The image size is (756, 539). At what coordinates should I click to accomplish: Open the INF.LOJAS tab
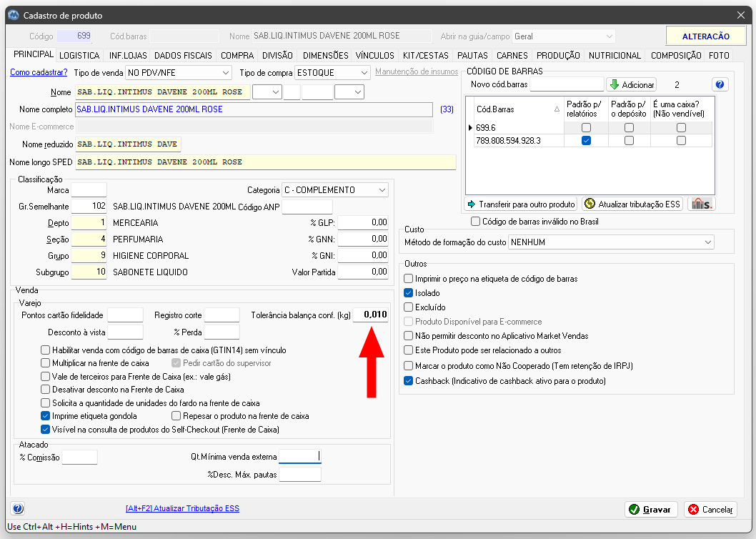click(x=128, y=56)
